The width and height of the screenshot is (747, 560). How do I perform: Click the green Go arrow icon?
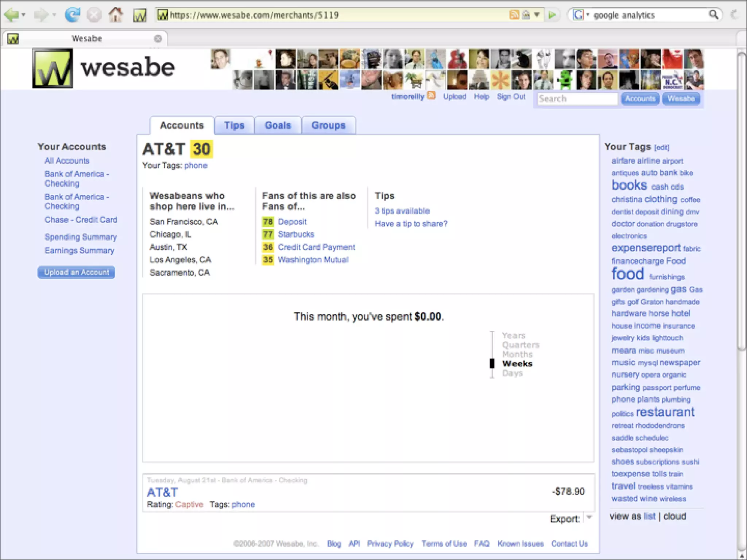[552, 15]
